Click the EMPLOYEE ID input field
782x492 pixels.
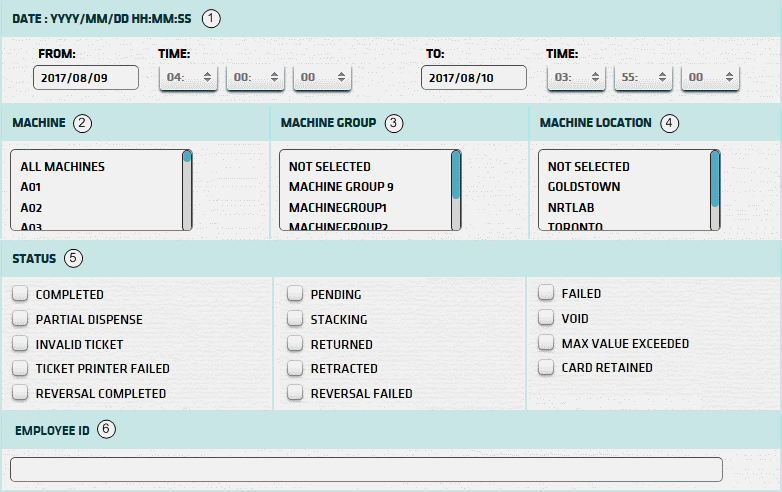[x=366, y=470]
